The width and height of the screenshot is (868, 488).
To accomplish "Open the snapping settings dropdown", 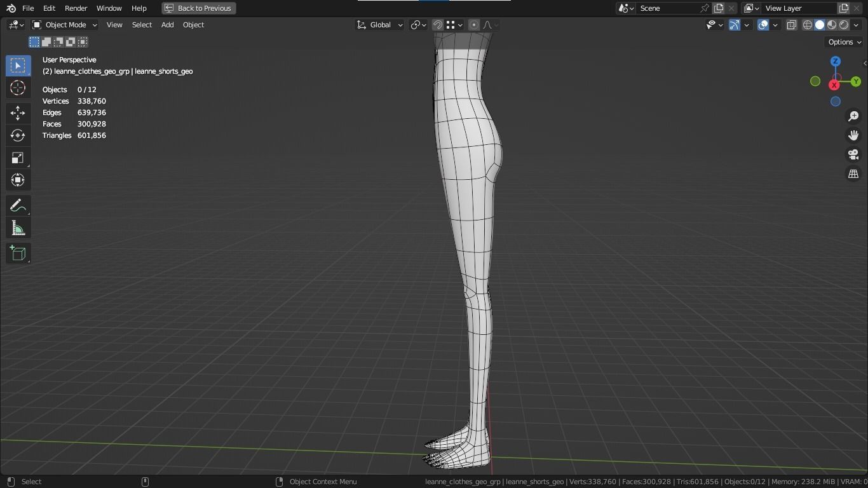I will coord(454,25).
